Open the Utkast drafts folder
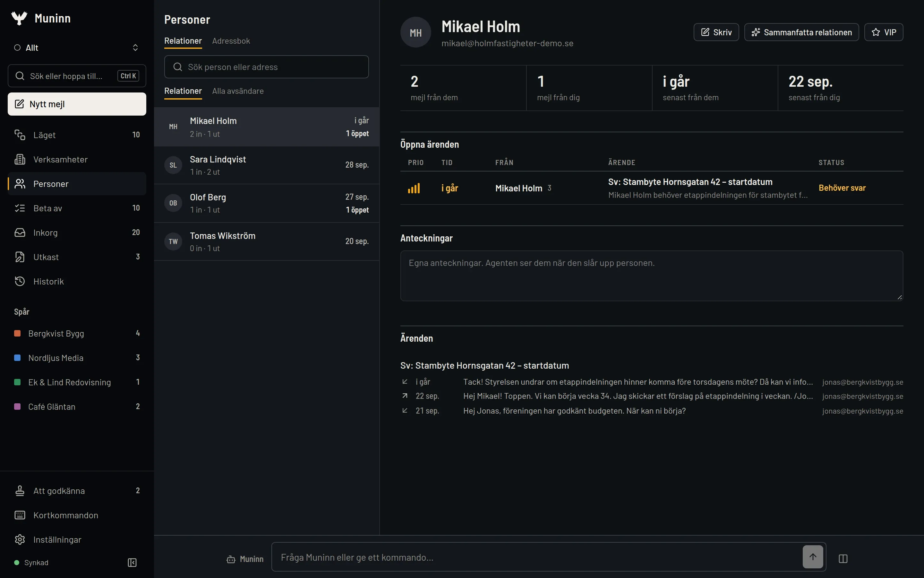 [77, 257]
